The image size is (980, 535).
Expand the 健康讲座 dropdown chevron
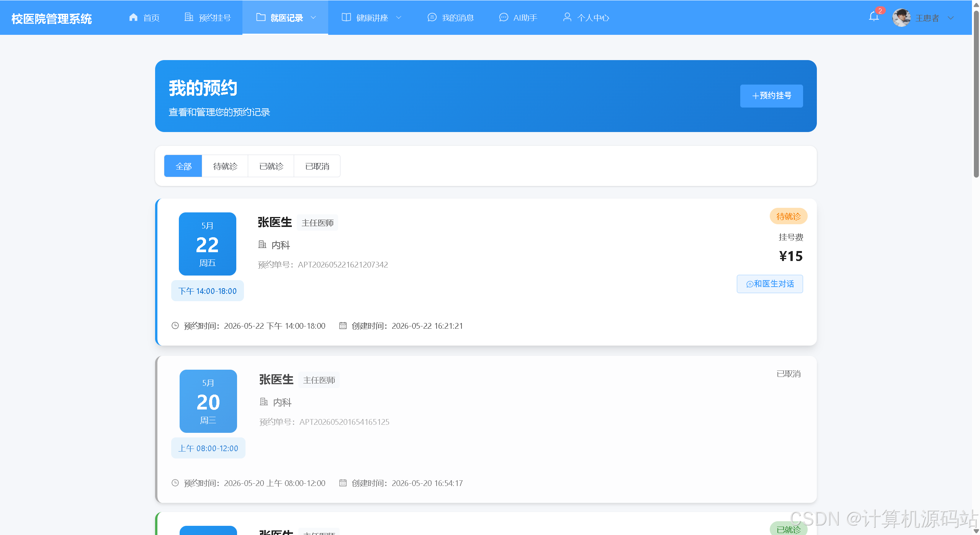399,18
